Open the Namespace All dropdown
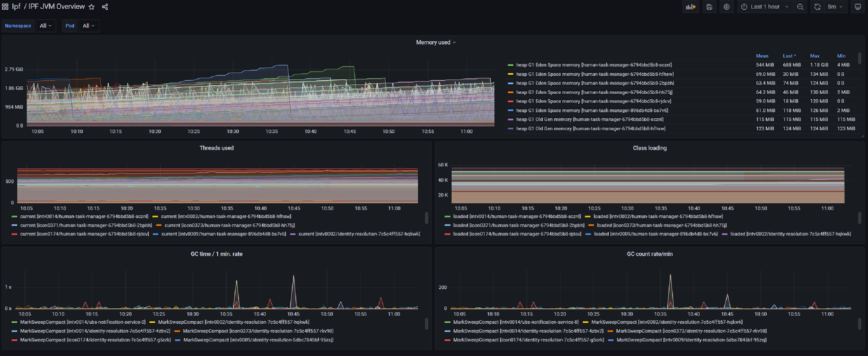868x356 pixels. coord(46,26)
